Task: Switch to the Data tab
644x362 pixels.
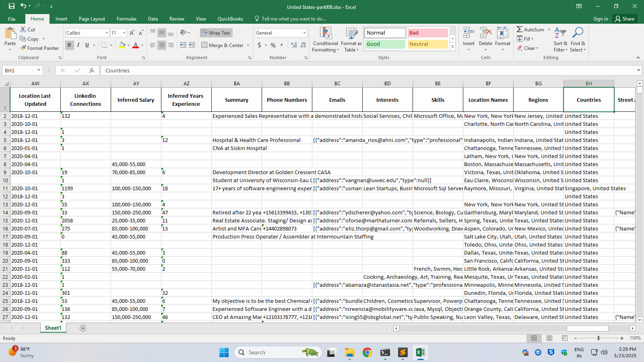Action: (153, 19)
